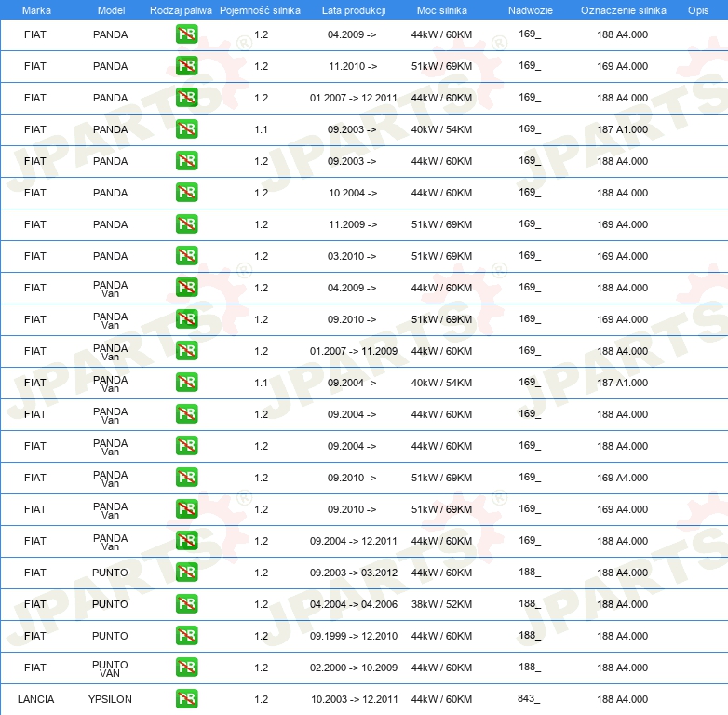
Task: Select the Pojemność silnika column header
Action: click(260, 10)
